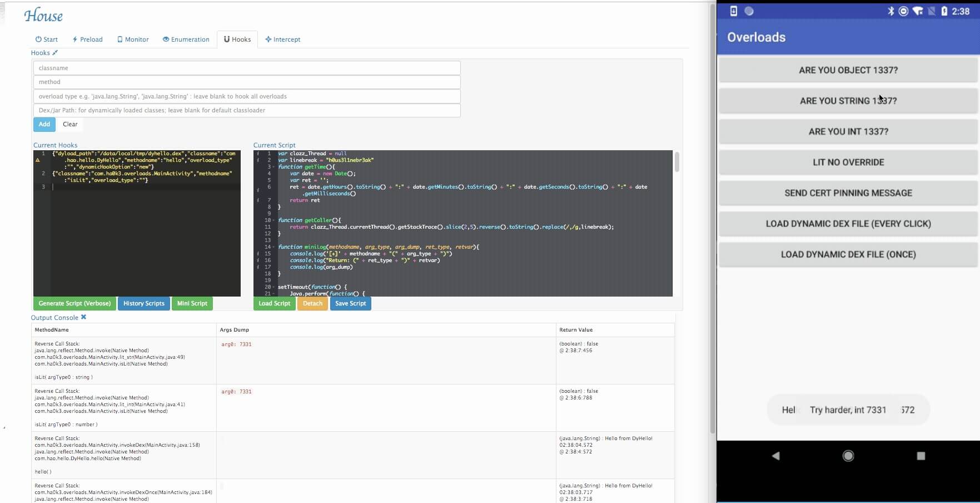Collapse the miniLog function fold arrow

point(273,247)
